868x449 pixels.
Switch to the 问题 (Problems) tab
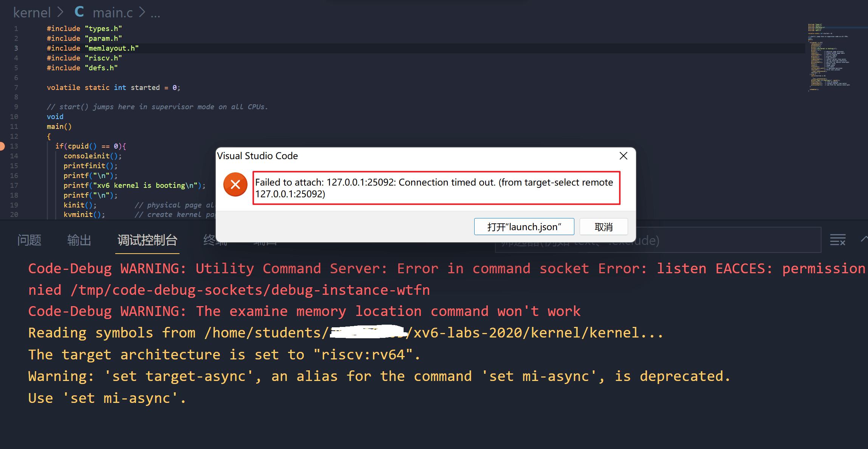[29, 240]
